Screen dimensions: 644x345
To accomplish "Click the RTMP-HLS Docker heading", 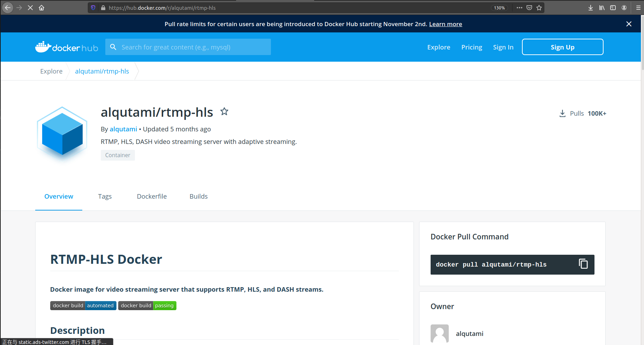I will point(106,259).
